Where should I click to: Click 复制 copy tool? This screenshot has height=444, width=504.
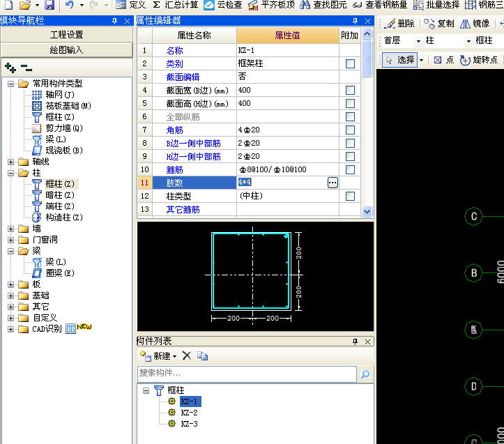click(438, 24)
